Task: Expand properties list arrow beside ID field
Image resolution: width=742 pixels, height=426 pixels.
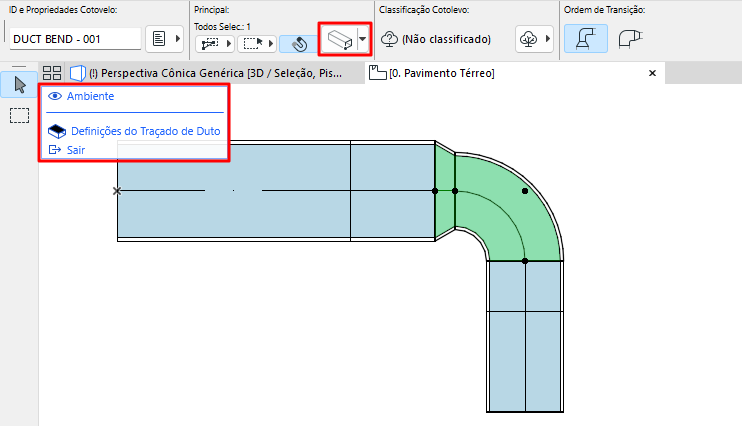Action: click(x=177, y=39)
